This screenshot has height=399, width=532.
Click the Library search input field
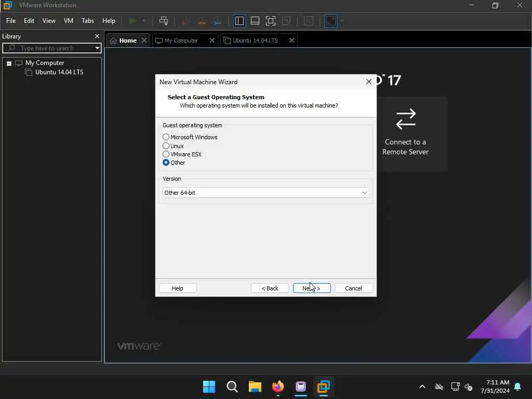coord(51,48)
